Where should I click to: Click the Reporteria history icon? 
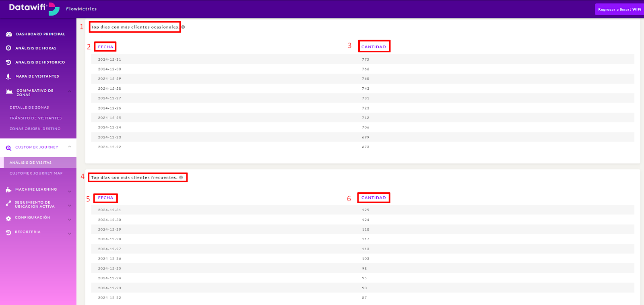(8, 233)
